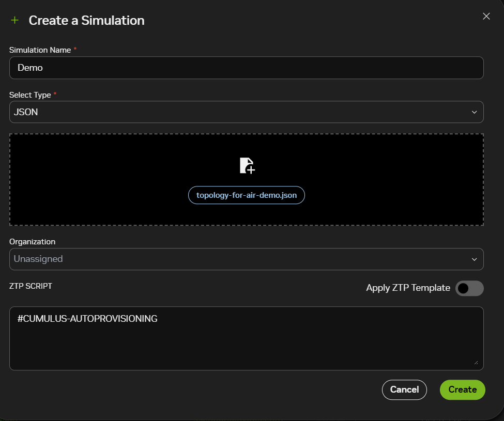Click the Select Type label

click(30, 95)
